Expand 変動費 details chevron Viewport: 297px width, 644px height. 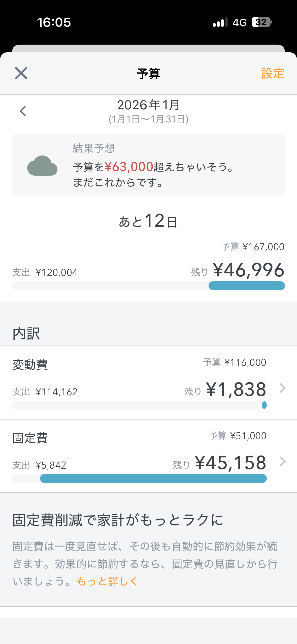(282, 388)
